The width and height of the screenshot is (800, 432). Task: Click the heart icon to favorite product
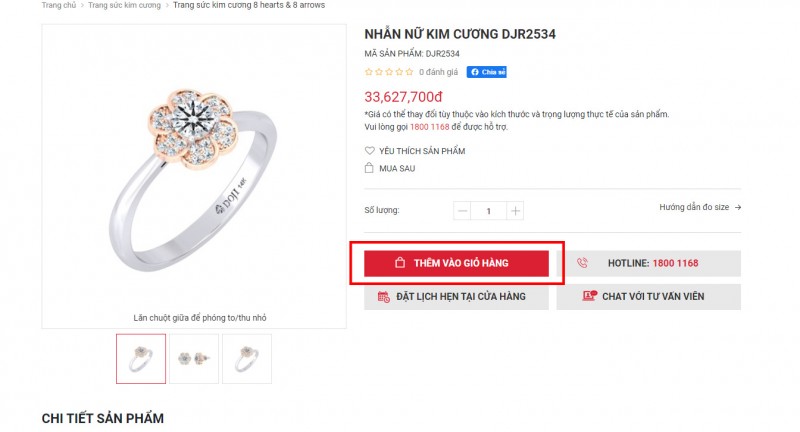click(370, 151)
